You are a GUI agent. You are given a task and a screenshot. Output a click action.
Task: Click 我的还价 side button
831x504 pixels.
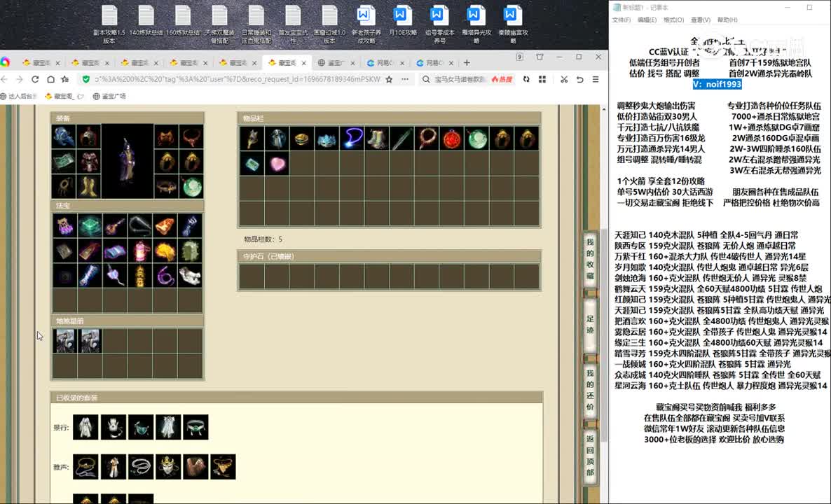tap(590, 390)
